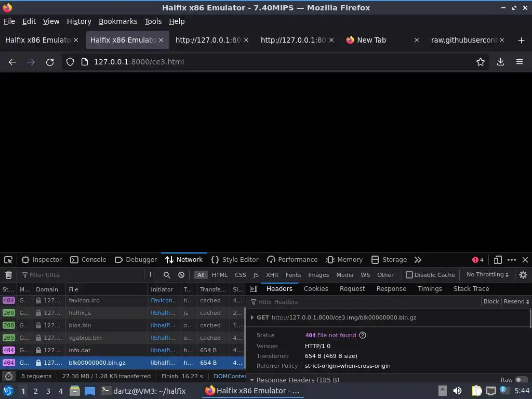Switch to workspace 2 in taskbar
Image resolution: width=532 pixels, height=399 pixels.
35,391
